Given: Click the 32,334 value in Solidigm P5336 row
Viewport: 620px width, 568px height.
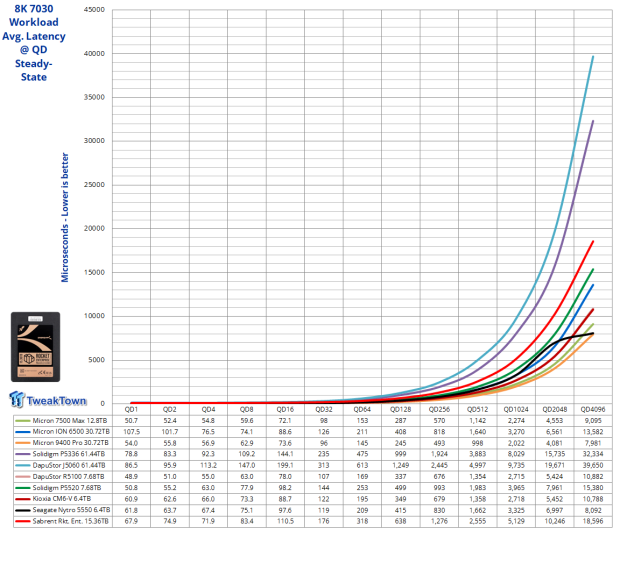Looking at the screenshot, I should point(593,454).
